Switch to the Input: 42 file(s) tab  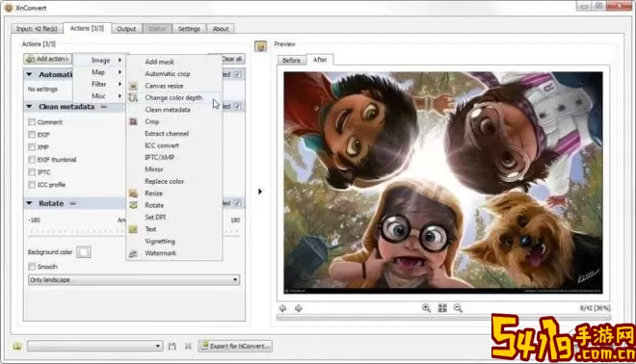click(x=37, y=29)
